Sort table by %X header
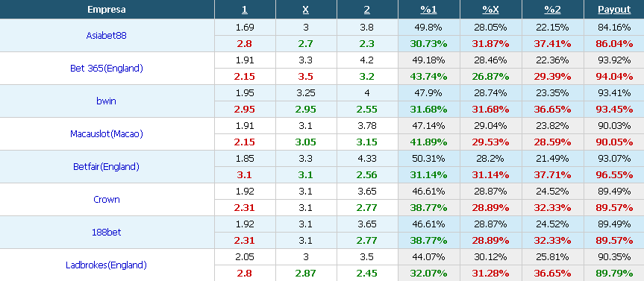This screenshot has height=281, width=644. click(490, 10)
